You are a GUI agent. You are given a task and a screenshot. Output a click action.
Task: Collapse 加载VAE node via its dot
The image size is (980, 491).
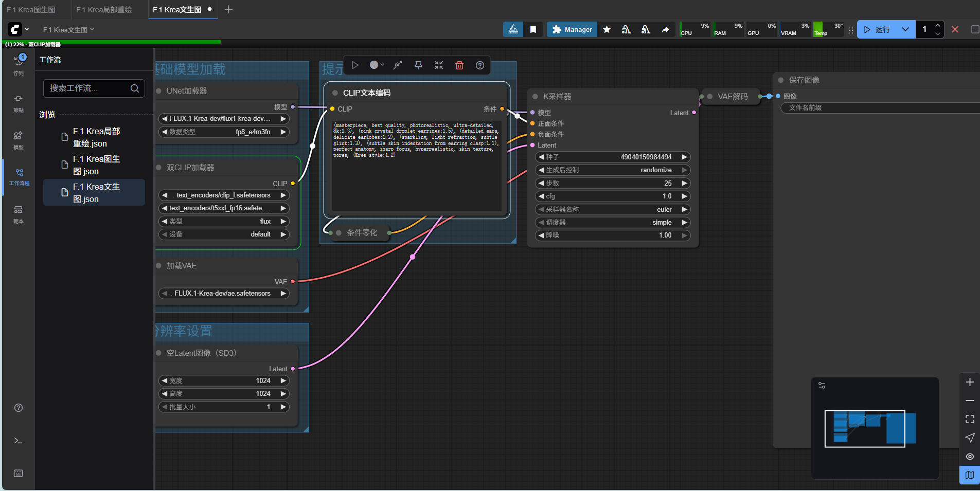click(x=159, y=266)
